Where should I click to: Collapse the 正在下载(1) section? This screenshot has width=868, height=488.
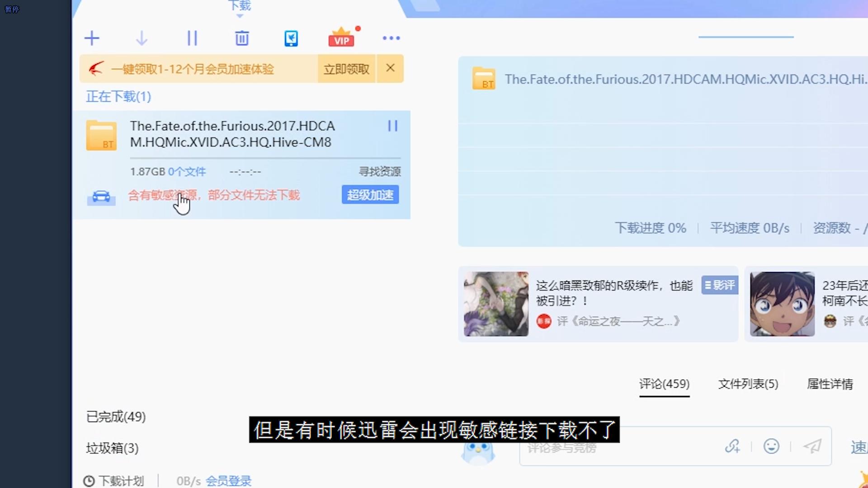(x=118, y=96)
